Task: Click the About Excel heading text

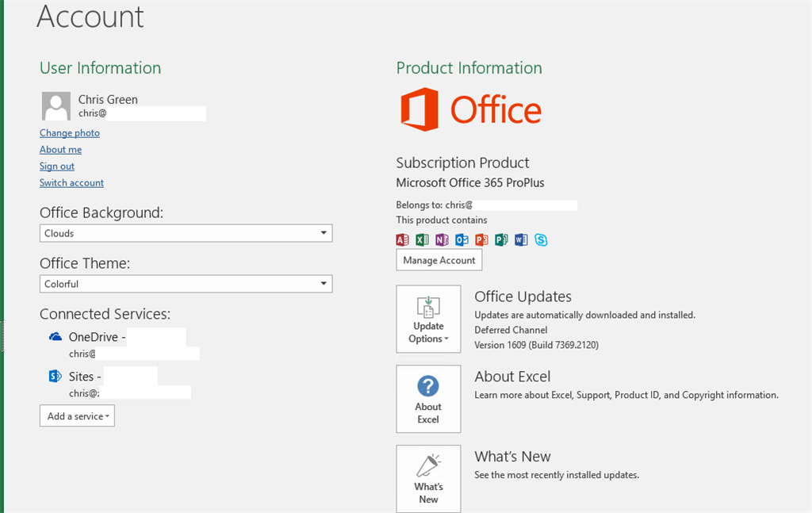Action: 513,377
